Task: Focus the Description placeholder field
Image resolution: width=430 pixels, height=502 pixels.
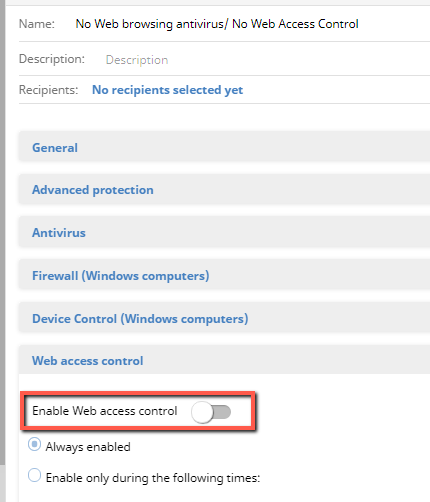Action: click(x=267, y=60)
